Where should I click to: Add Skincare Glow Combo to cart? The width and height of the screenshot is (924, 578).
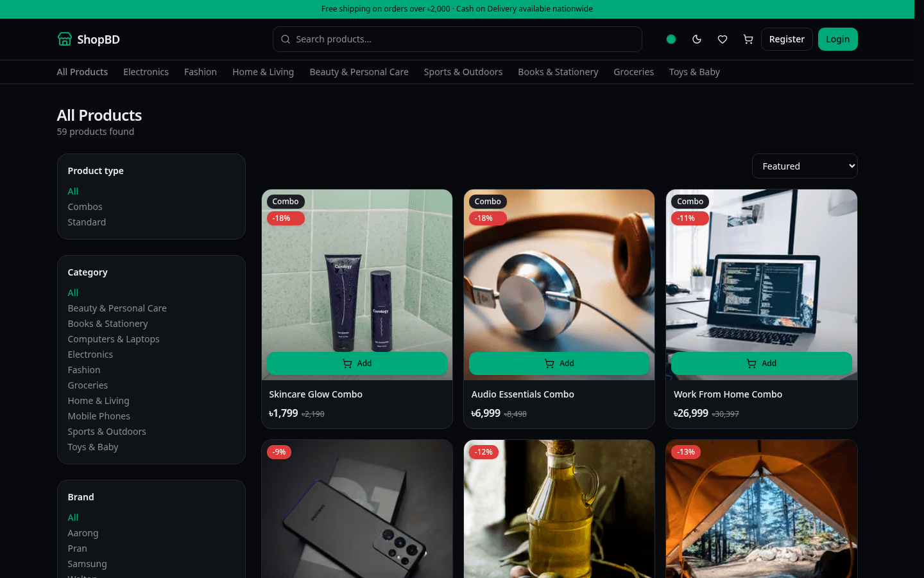357,363
